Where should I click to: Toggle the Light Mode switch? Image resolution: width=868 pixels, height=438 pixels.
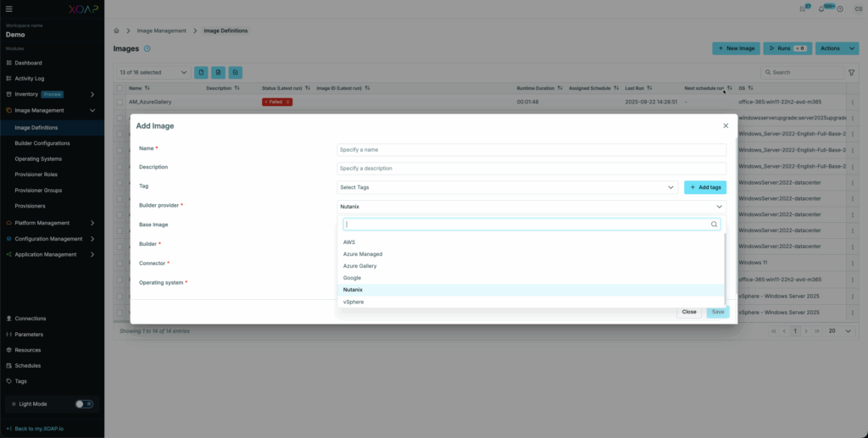(x=84, y=404)
